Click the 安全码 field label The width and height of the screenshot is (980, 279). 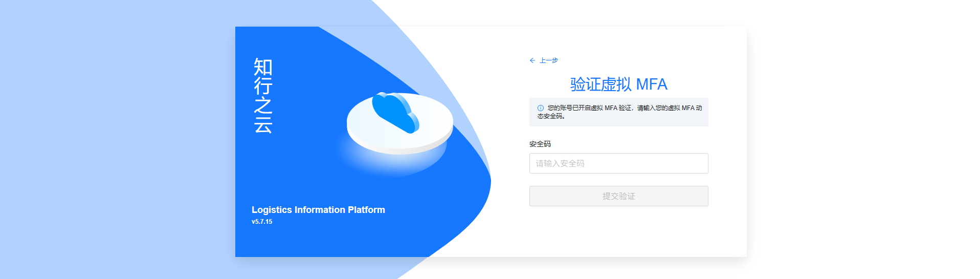coord(540,144)
